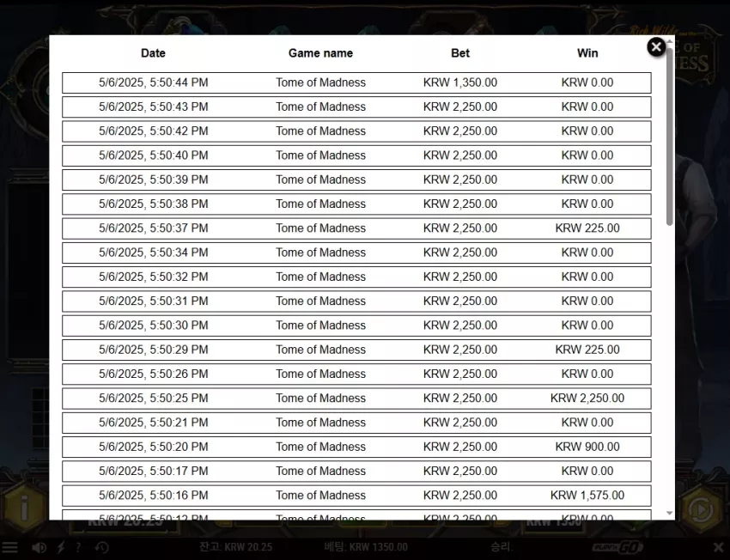
Task: Open the 5:50:29 PM round entry
Action: 356,350
